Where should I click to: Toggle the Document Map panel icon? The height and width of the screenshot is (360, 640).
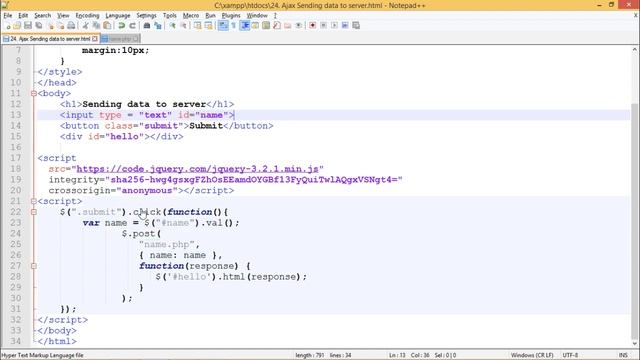266,26
